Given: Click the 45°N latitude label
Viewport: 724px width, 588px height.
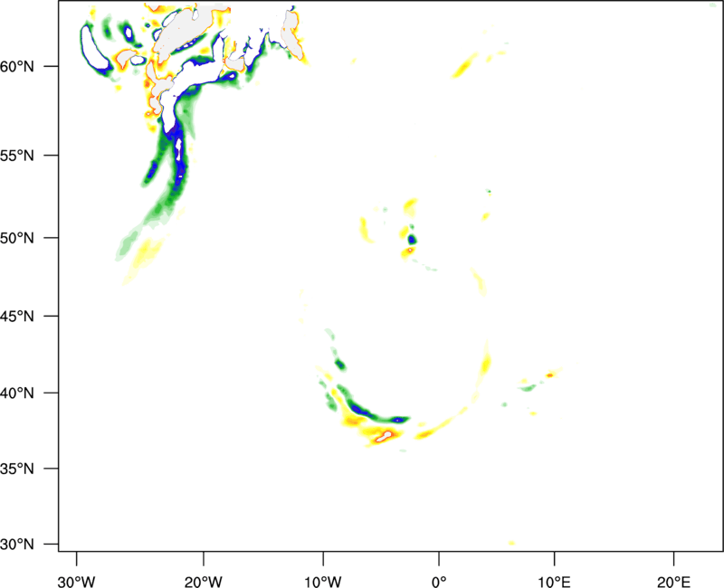Looking at the screenshot, I should 17,316.
